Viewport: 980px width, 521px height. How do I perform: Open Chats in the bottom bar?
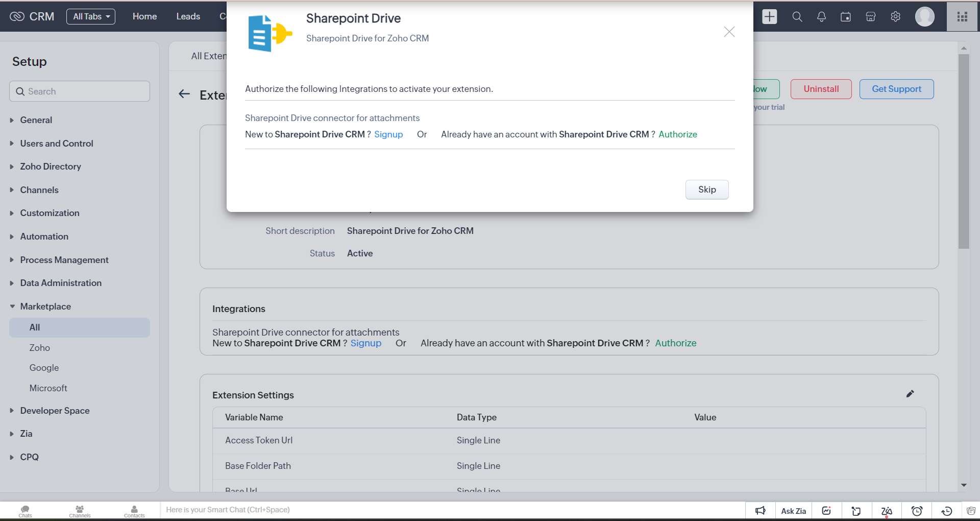(x=25, y=511)
